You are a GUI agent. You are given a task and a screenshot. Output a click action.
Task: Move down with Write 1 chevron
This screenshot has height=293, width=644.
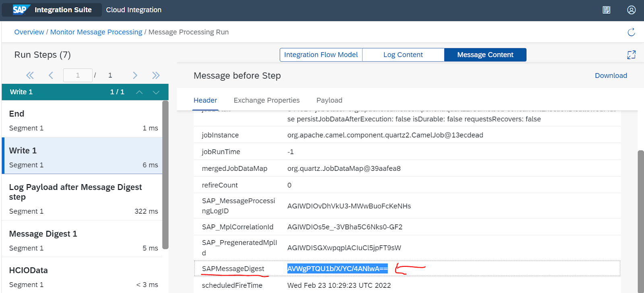point(156,92)
